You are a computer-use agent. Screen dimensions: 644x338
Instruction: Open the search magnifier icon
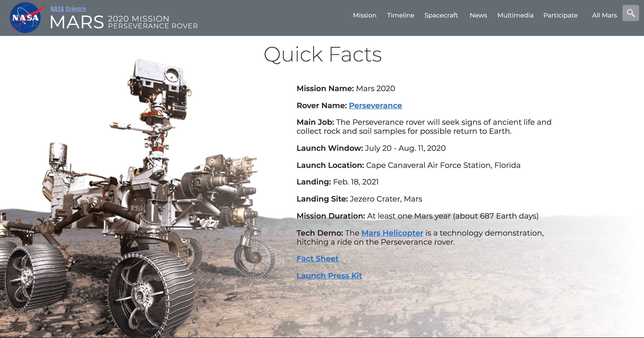tap(631, 13)
